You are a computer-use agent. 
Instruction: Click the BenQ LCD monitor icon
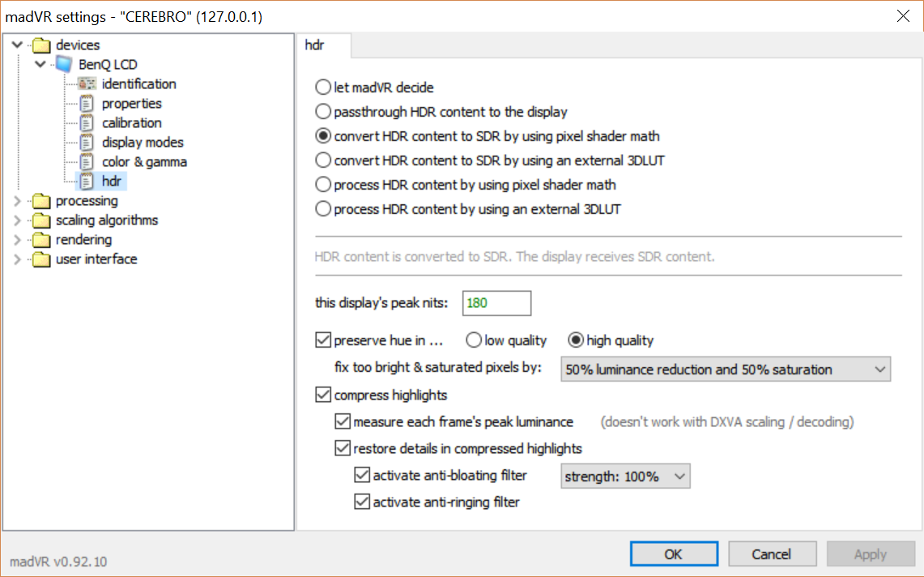point(63,65)
